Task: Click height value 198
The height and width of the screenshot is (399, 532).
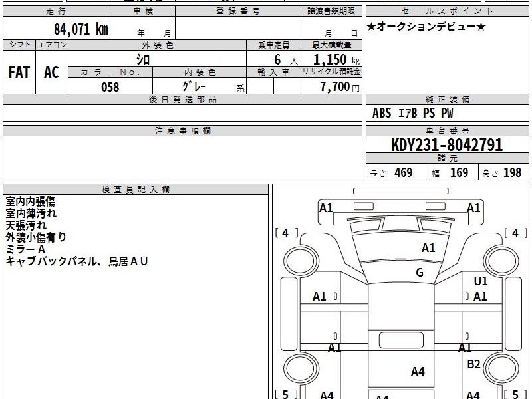Action: [x=512, y=172]
